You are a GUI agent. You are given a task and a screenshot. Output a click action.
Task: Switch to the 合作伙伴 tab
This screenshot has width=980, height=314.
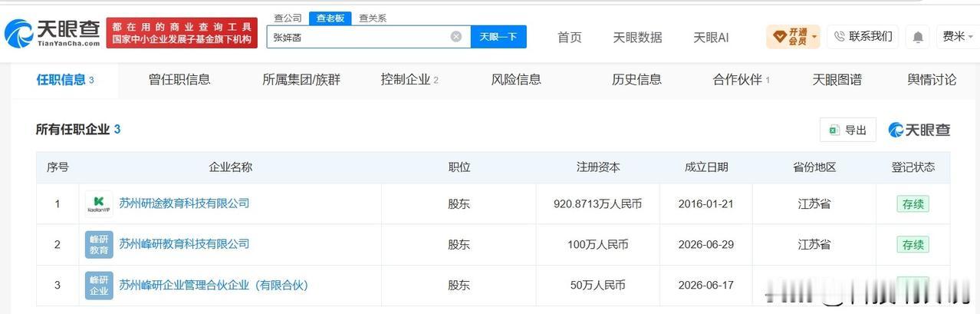pos(742,79)
